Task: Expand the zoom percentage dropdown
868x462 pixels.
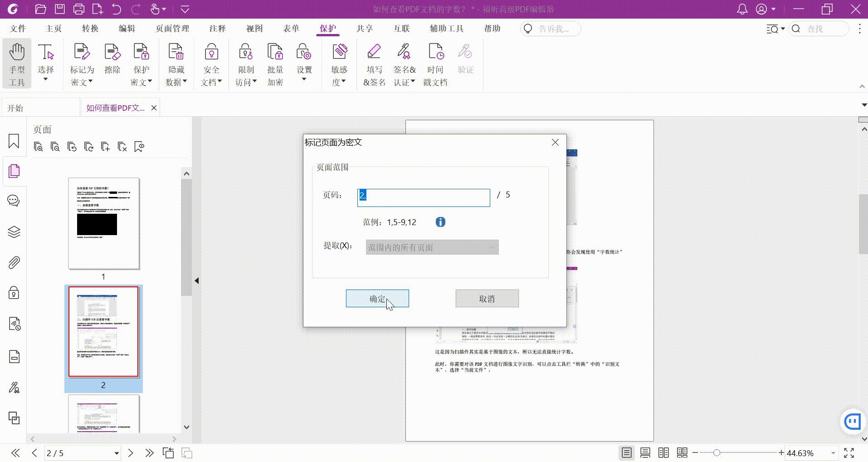Action: pyautogui.click(x=833, y=453)
